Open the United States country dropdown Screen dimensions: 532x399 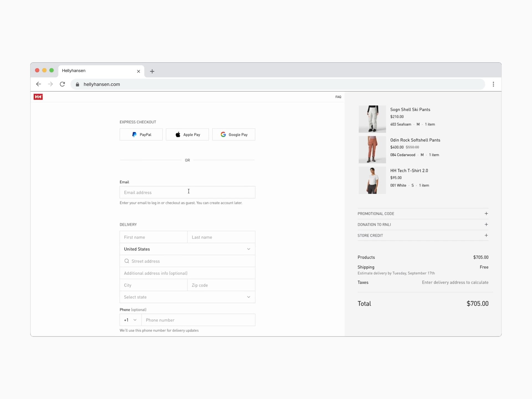pyautogui.click(x=187, y=249)
